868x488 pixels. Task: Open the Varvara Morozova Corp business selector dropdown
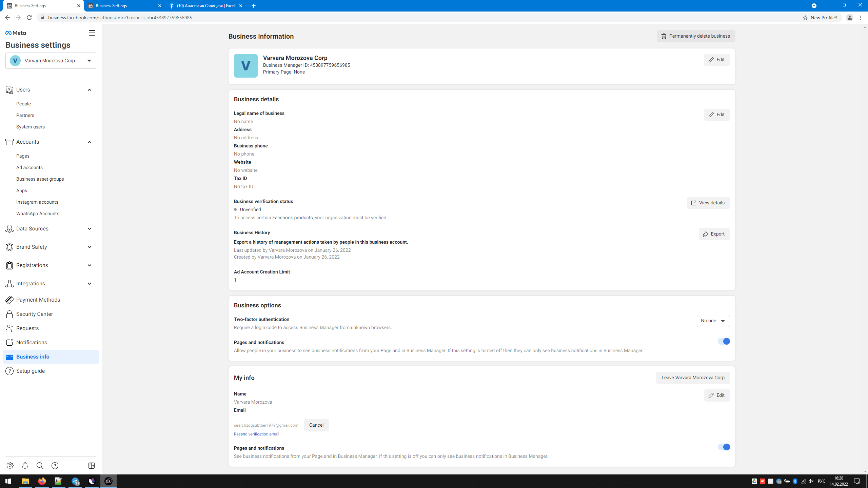(51, 61)
